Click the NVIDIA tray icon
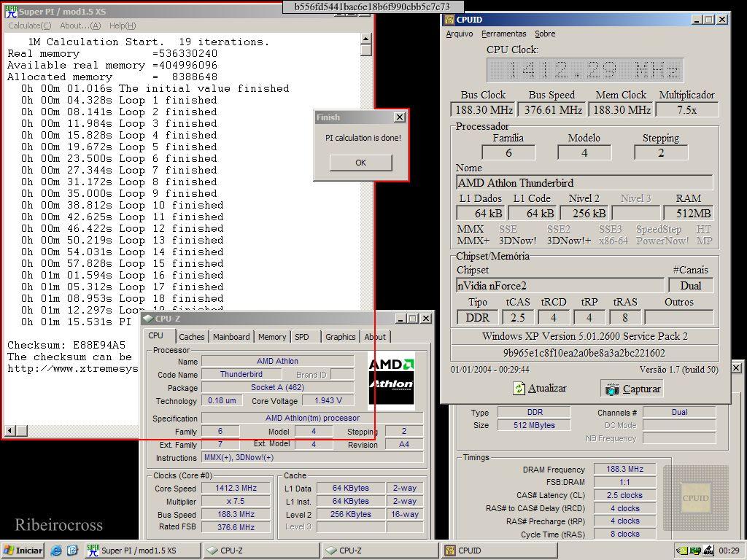The width and height of the screenshot is (747, 560). [682, 551]
